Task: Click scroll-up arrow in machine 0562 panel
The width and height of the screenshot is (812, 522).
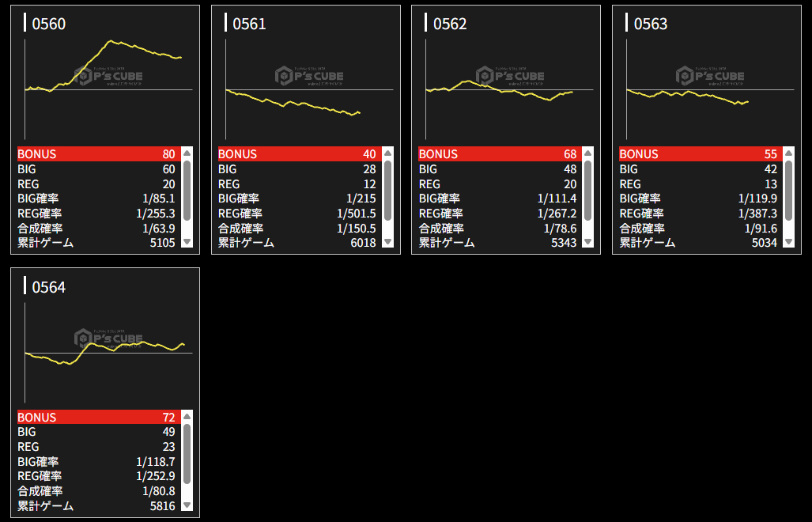Action: [587, 153]
